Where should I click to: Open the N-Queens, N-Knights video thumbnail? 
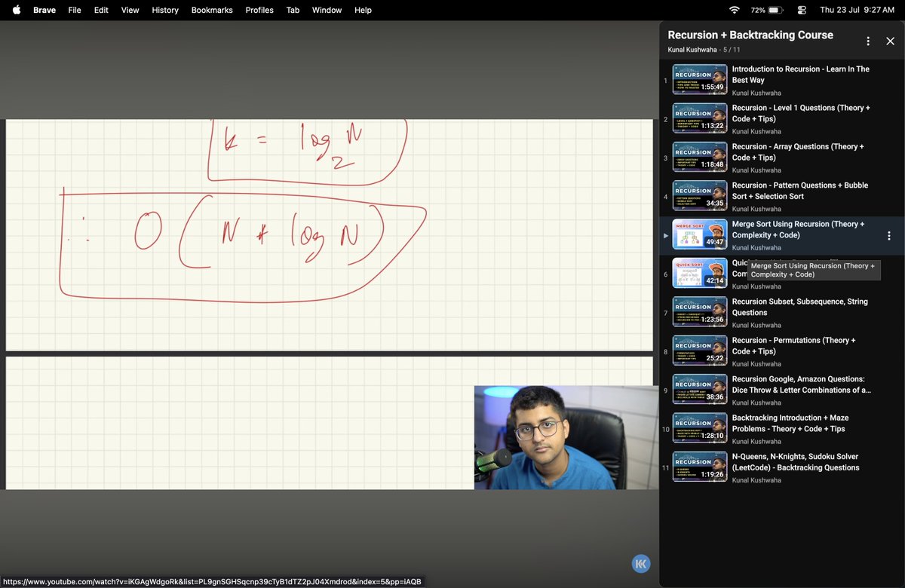point(700,467)
